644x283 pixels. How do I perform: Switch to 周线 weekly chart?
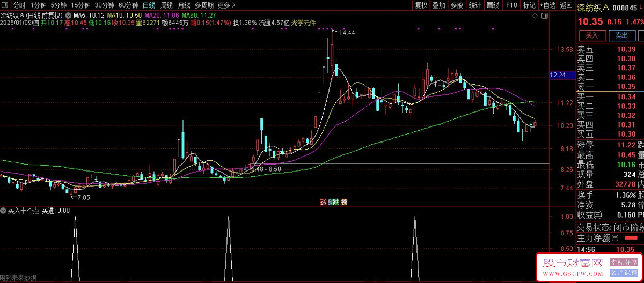click(x=166, y=5)
